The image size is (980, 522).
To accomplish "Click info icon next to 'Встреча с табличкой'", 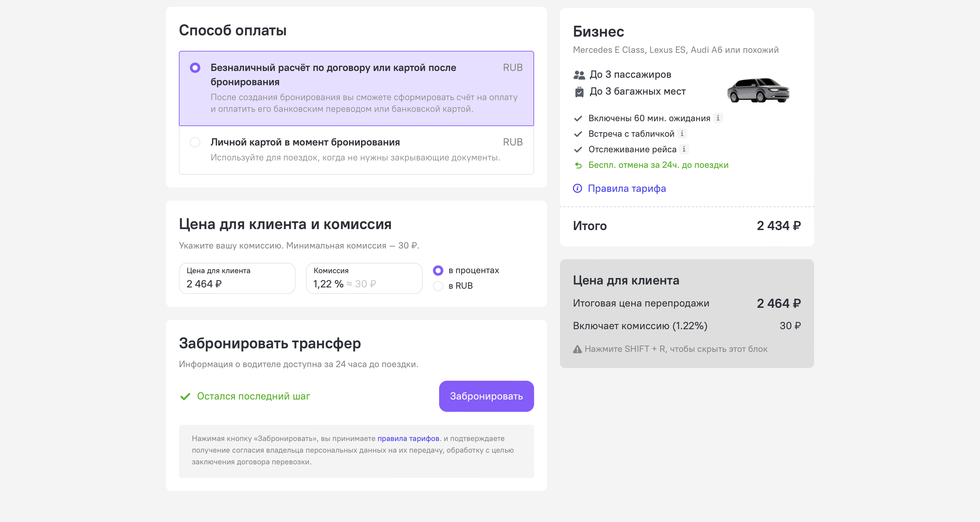I will point(682,133).
